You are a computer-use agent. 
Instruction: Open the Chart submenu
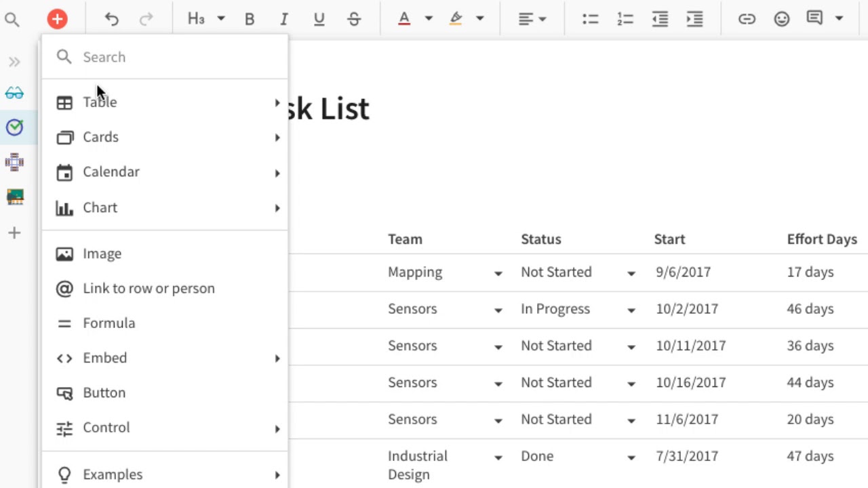pyautogui.click(x=165, y=207)
